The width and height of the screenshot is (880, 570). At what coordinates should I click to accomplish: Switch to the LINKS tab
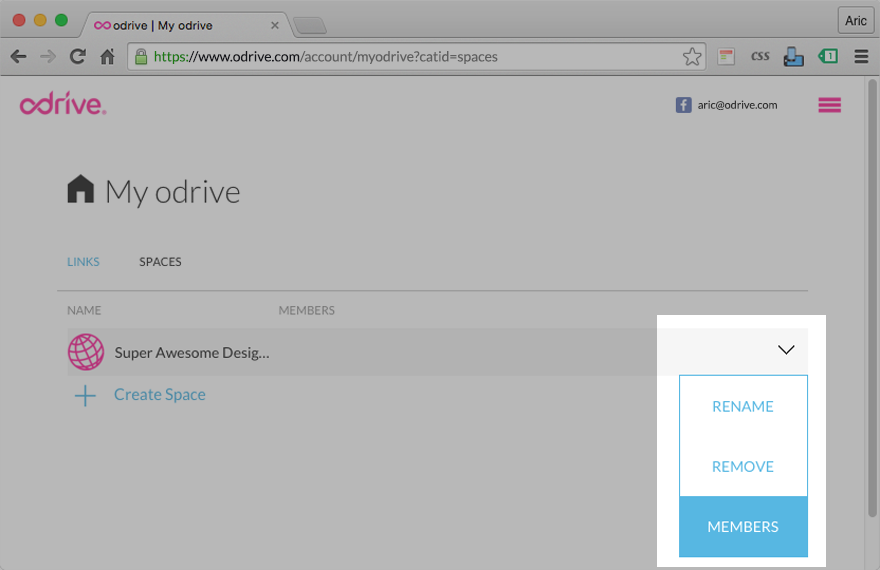coord(83,262)
